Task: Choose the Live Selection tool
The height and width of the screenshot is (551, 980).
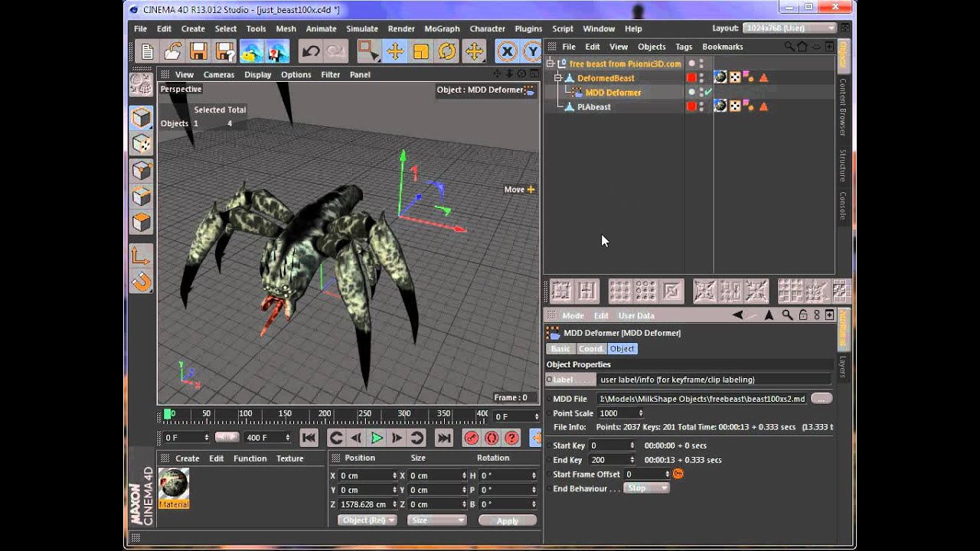Action: point(369,51)
